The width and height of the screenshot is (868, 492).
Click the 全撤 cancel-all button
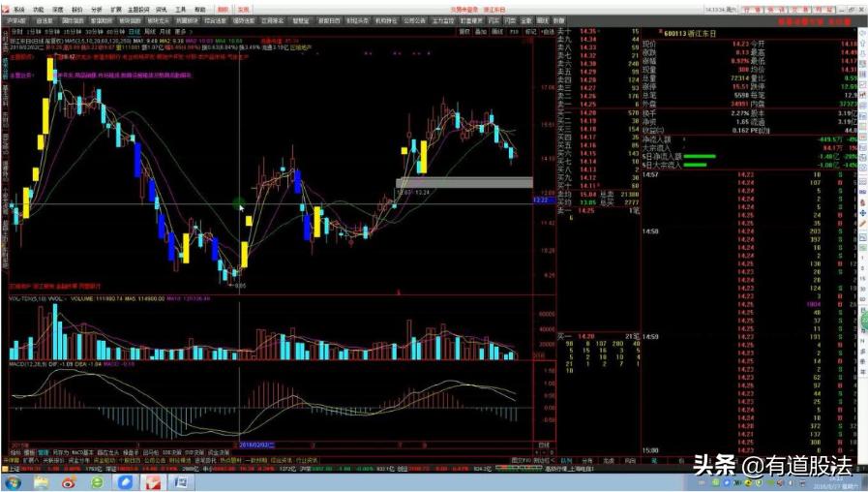click(x=526, y=20)
